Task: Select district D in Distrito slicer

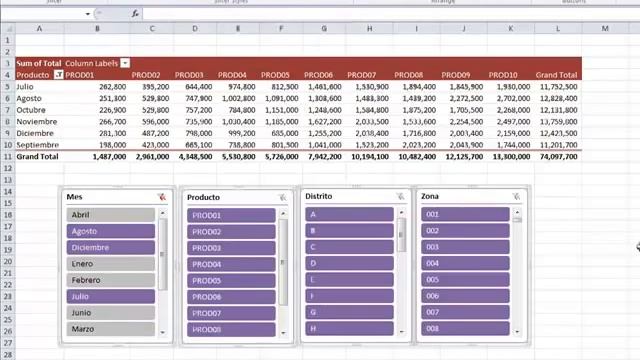Action: pyautogui.click(x=349, y=263)
